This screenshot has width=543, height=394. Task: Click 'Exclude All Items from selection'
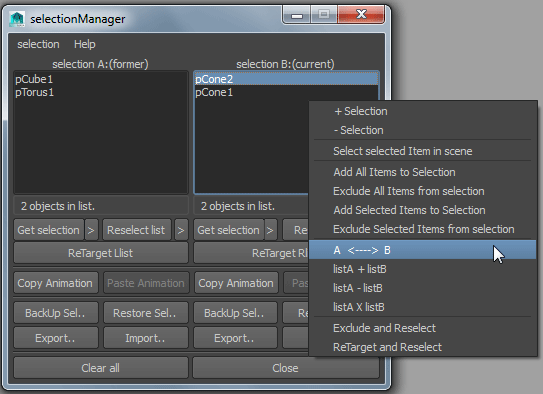422,191
